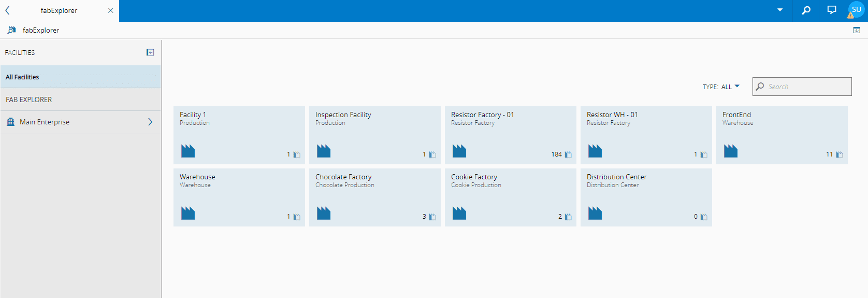
Task: Click the Inspection Facility factory icon
Action: [324, 151]
